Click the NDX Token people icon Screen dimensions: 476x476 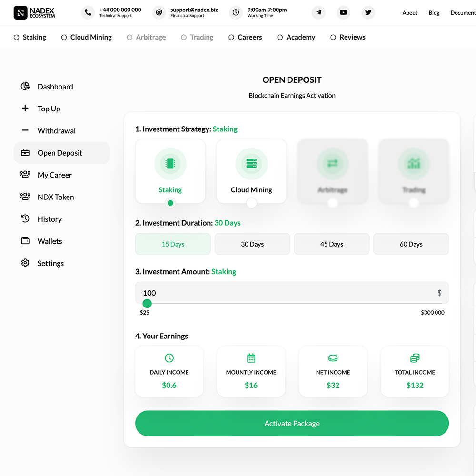[x=25, y=197]
